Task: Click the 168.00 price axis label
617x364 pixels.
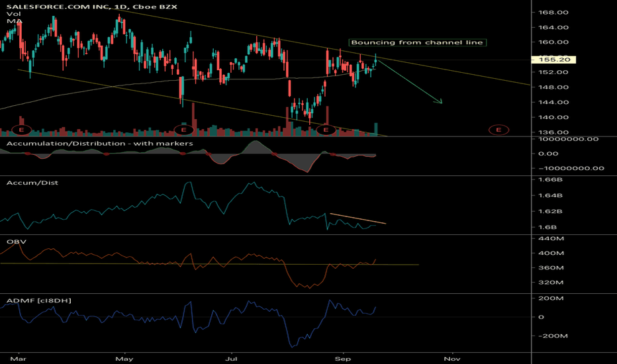Action: (553, 12)
